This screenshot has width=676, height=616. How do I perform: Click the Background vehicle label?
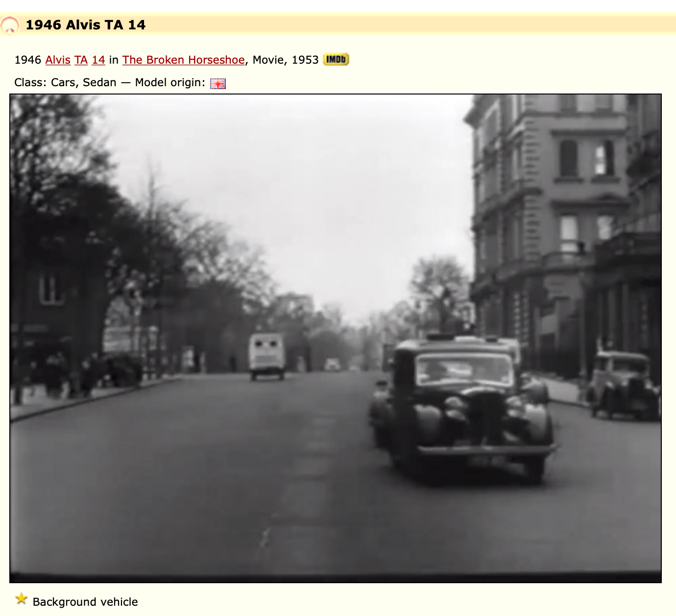click(85, 602)
